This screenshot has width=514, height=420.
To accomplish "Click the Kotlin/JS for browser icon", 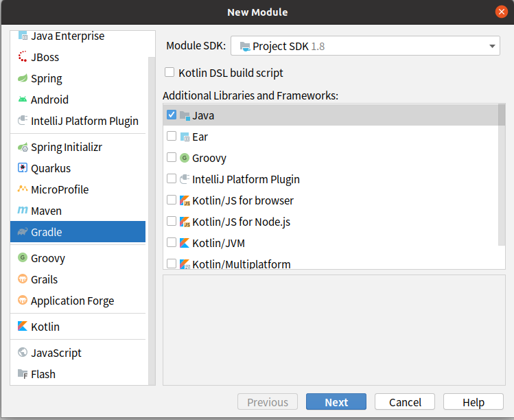I will [185, 200].
